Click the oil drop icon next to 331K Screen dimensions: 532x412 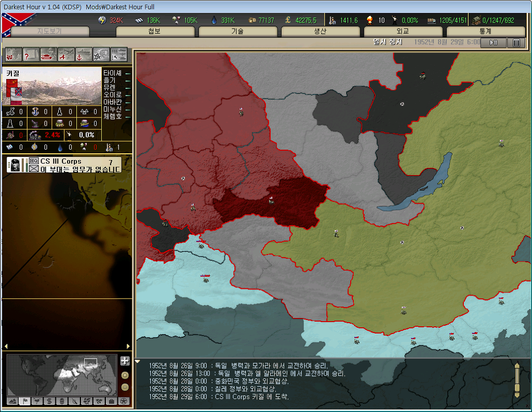tap(214, 20)
